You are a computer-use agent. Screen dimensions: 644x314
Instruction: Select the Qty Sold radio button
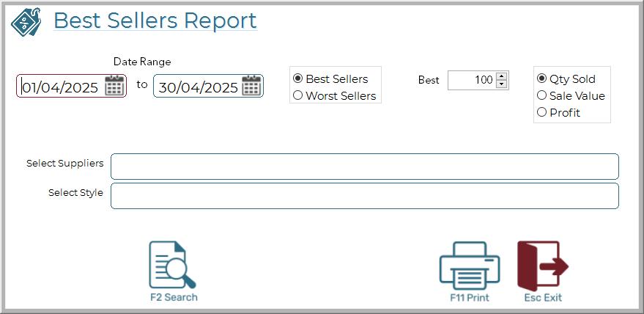click(541, 78)
